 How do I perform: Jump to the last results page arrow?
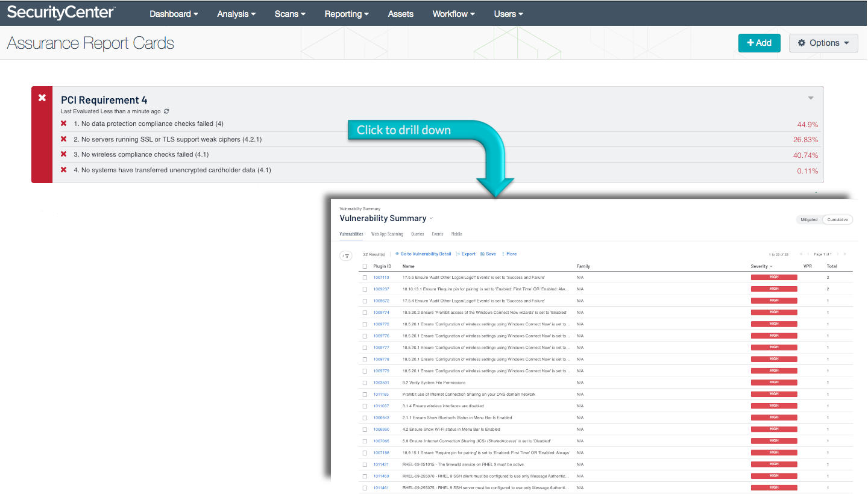[845, 254]
